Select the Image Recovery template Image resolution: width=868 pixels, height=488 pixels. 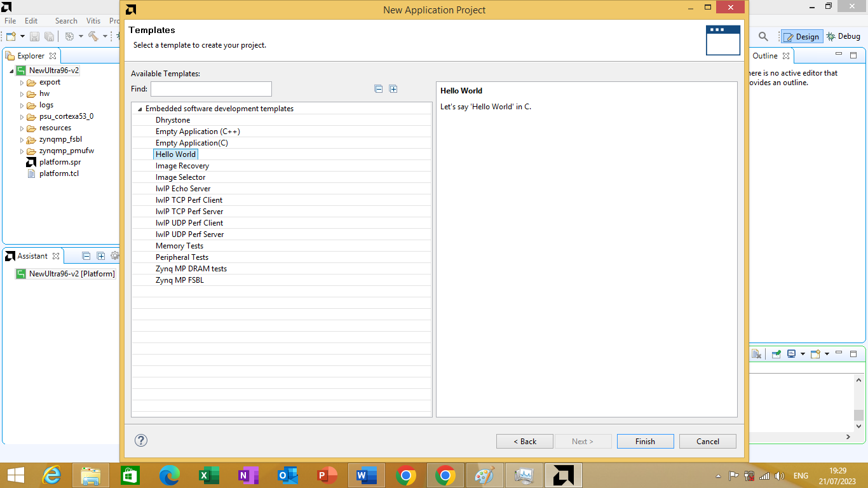(182, 166)
